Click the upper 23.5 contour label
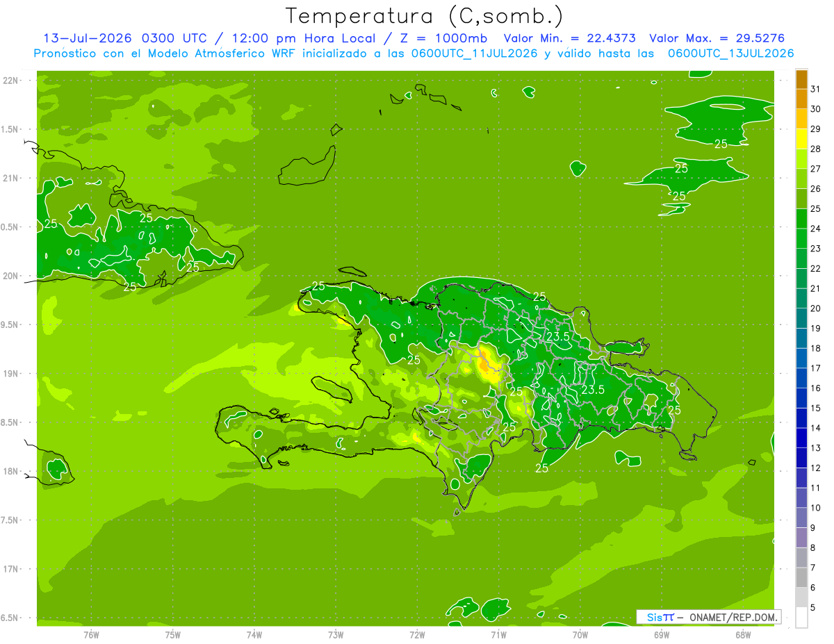The image size is (834, 644). (x=557, y=336)
